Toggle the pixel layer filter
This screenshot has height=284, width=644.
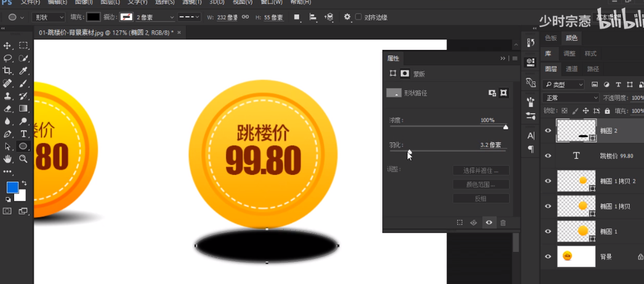click(594, 84)
